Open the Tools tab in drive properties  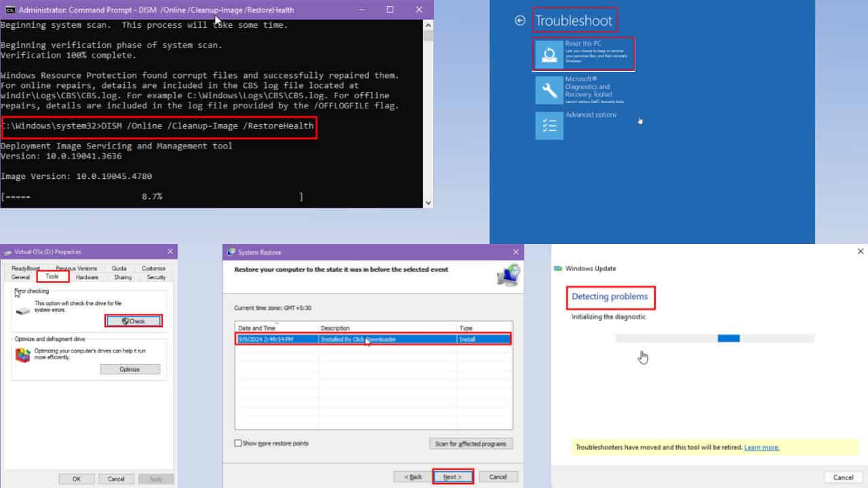pos(52,277)
